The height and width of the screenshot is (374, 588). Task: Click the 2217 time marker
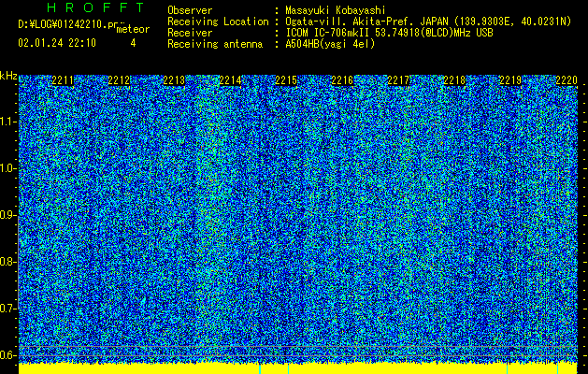398,80
